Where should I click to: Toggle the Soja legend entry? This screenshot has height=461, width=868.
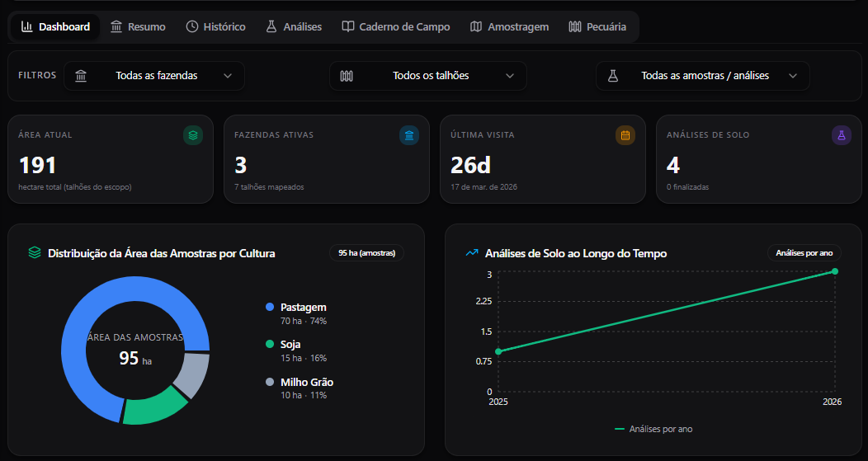[290, 345]
